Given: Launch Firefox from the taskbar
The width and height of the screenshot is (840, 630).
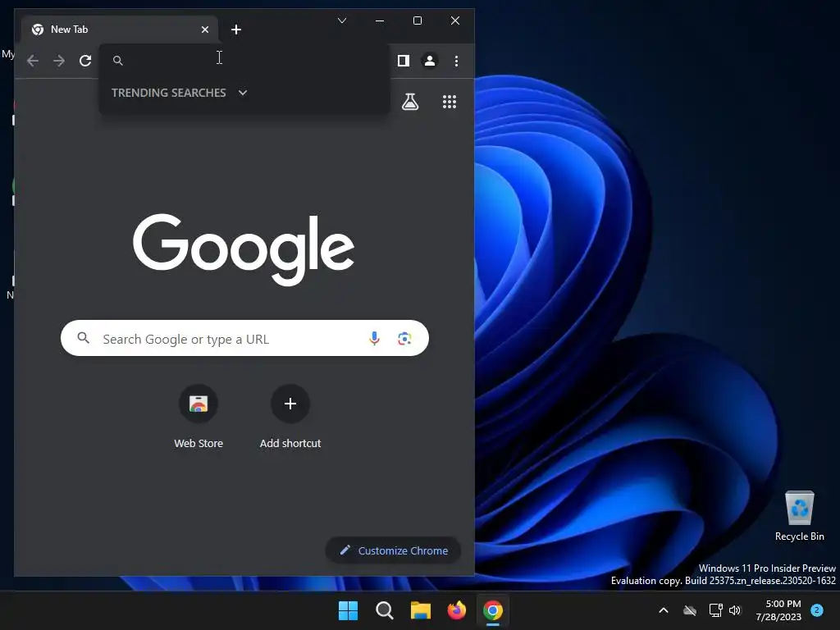Looking at the screenshot, I should 456,610.
